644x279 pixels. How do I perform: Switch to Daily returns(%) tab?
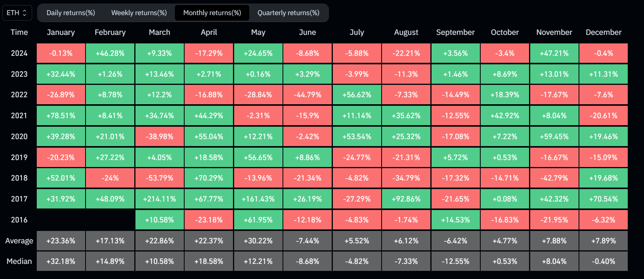pyautogui.click(x=71, y=13)
